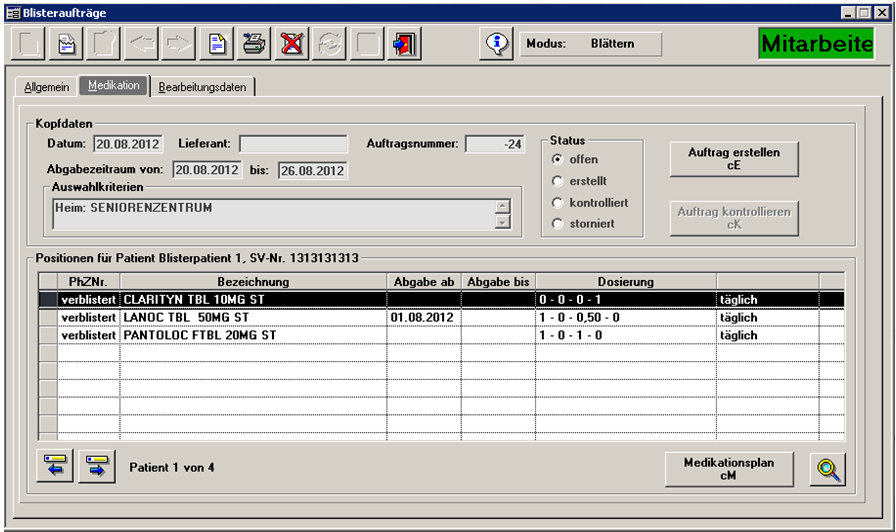This screenshot has width=896, height=532.
Task: Click the magnifier search icon
Action: (826, 468)
